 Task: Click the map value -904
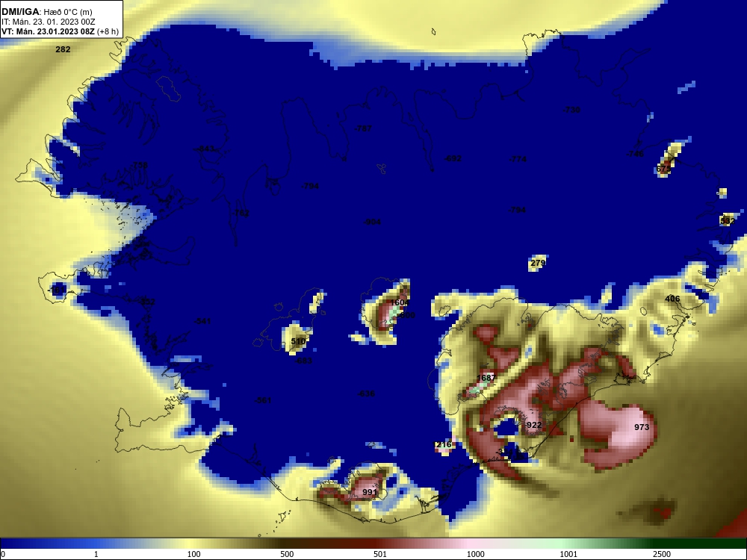pyautogui.click(x=372, y=222)
